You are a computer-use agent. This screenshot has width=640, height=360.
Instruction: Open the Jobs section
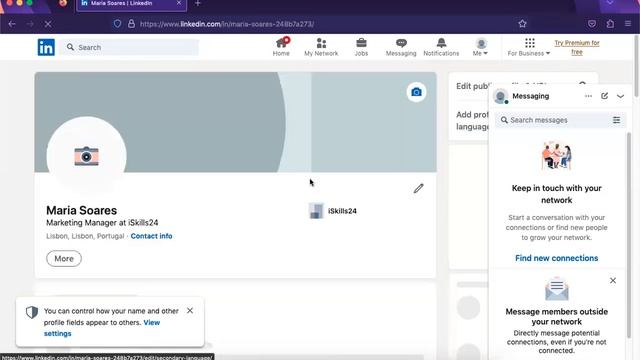coord(361,47)
